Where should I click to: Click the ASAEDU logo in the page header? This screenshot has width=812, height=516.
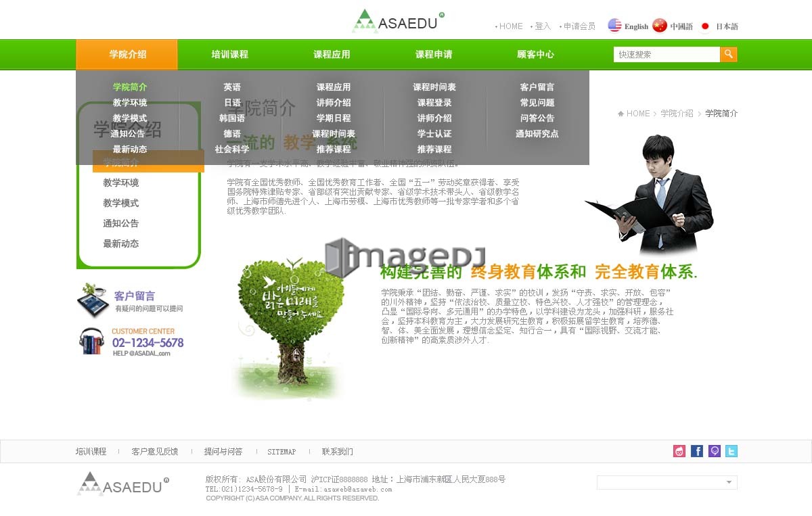pyautogui.click(x=398, y=22)
